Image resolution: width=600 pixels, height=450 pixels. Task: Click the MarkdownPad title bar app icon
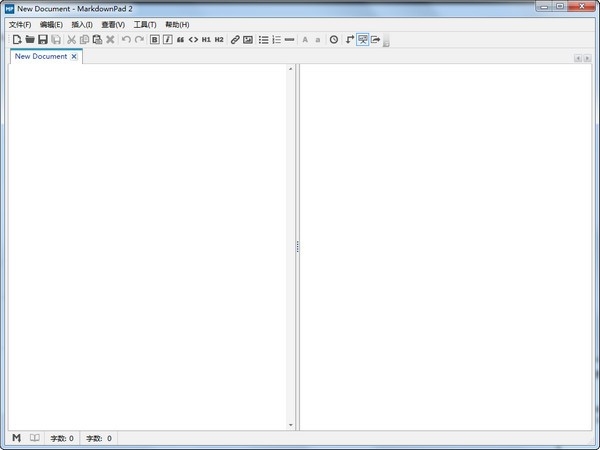(x=10, y=8)
